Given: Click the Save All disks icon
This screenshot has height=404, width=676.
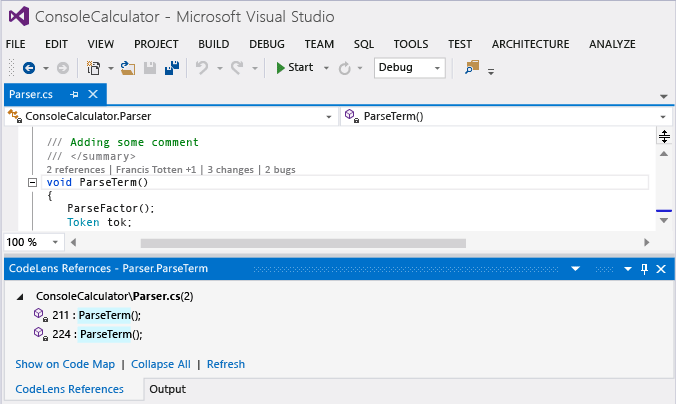Looking at the screenshot, I should [172, 68].
